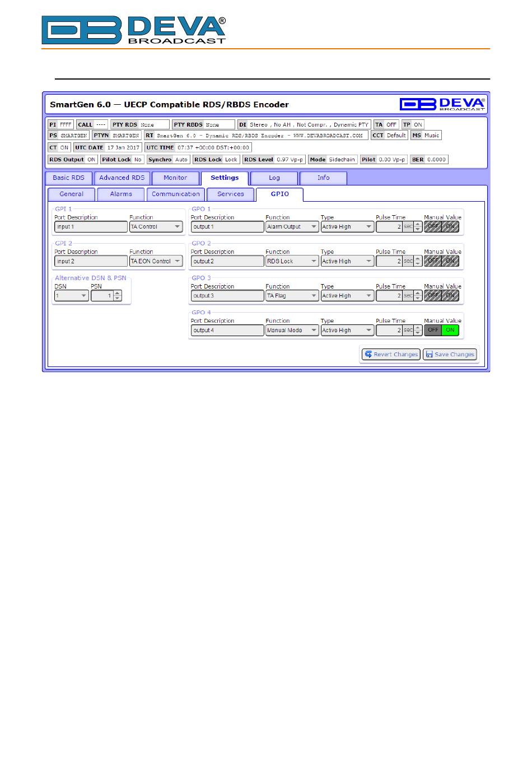
Task: Open GPO 1 Type dropdown
Action: tap(347, 227)
